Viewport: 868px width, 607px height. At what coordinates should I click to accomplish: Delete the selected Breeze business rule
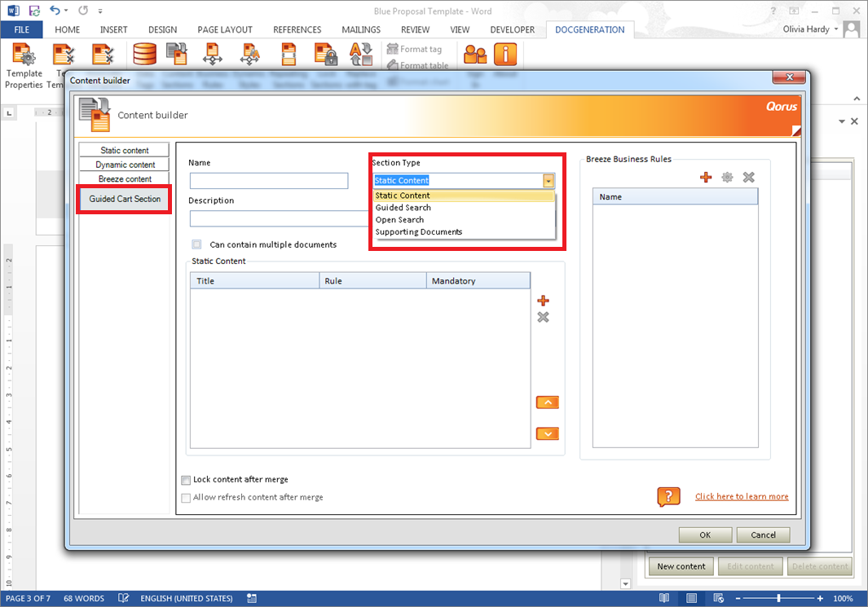(x=748, y=177)
